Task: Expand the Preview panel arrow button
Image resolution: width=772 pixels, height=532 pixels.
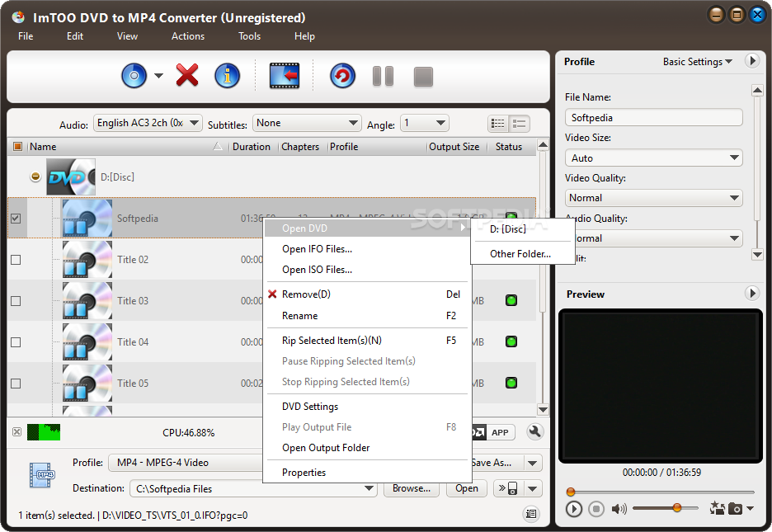Action: tap(752, 294)
